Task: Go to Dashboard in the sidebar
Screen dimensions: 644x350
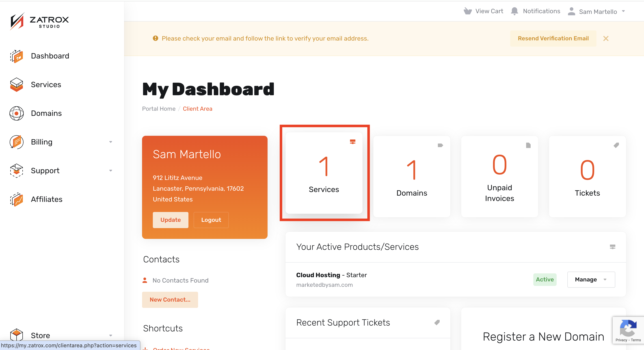Action: tap(50, 56)
